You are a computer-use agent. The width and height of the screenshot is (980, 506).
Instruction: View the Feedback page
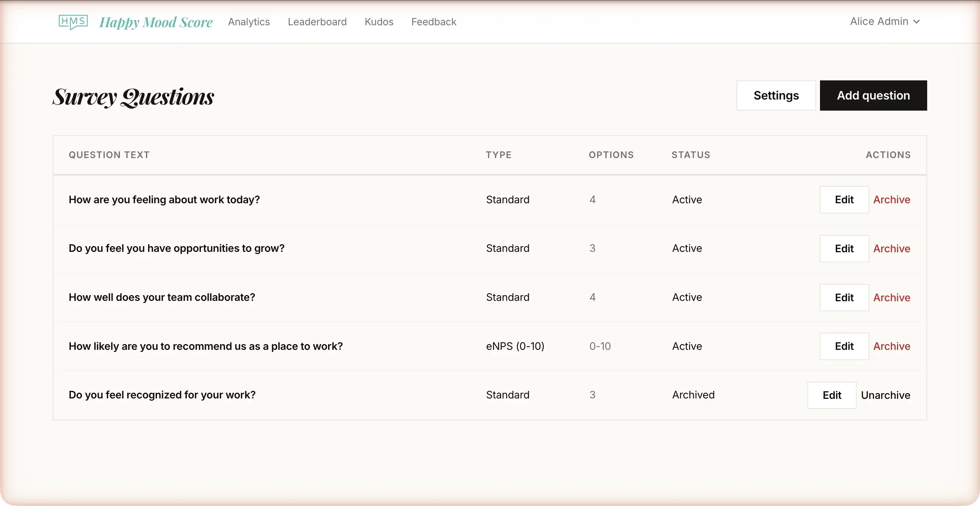pyautogui.click(x=433, y=22)
